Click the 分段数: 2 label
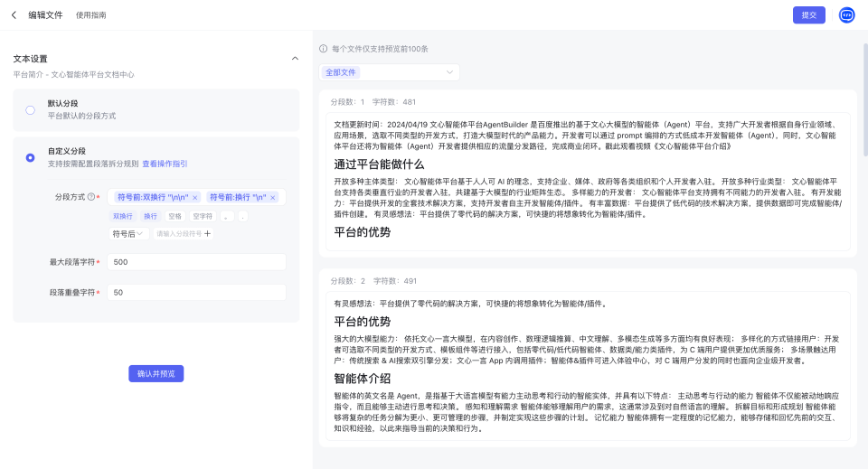The height and width of the screenshot is (469, 868). point(348,281)
